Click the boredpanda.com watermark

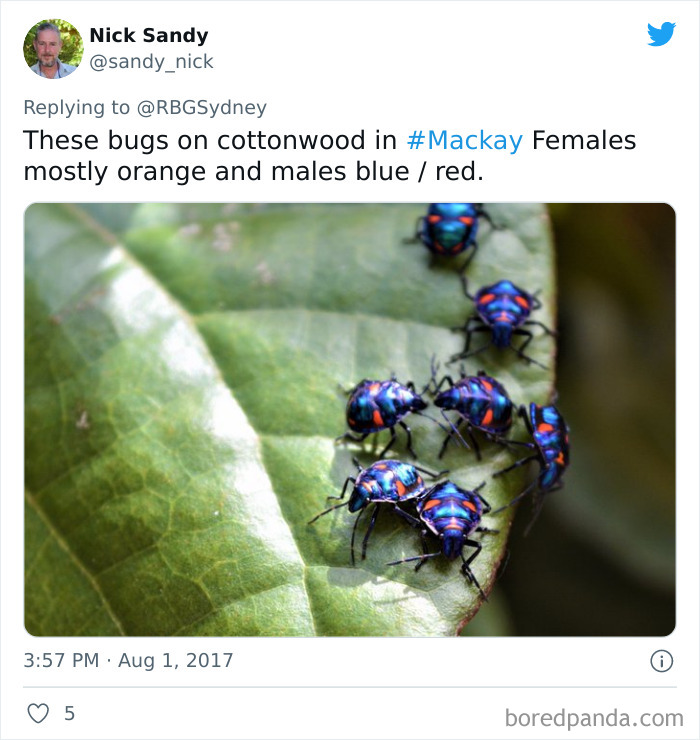pos(594,718)
